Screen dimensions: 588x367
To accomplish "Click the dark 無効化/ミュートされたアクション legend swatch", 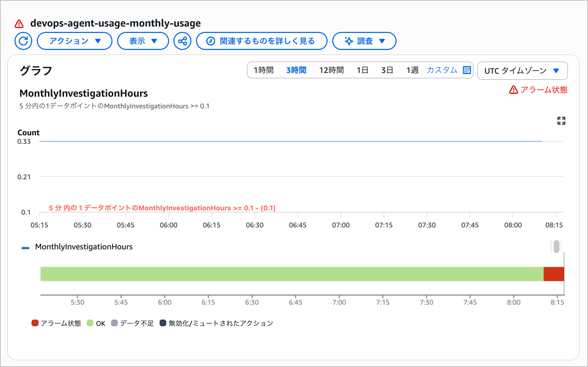I will click(163, 323).
